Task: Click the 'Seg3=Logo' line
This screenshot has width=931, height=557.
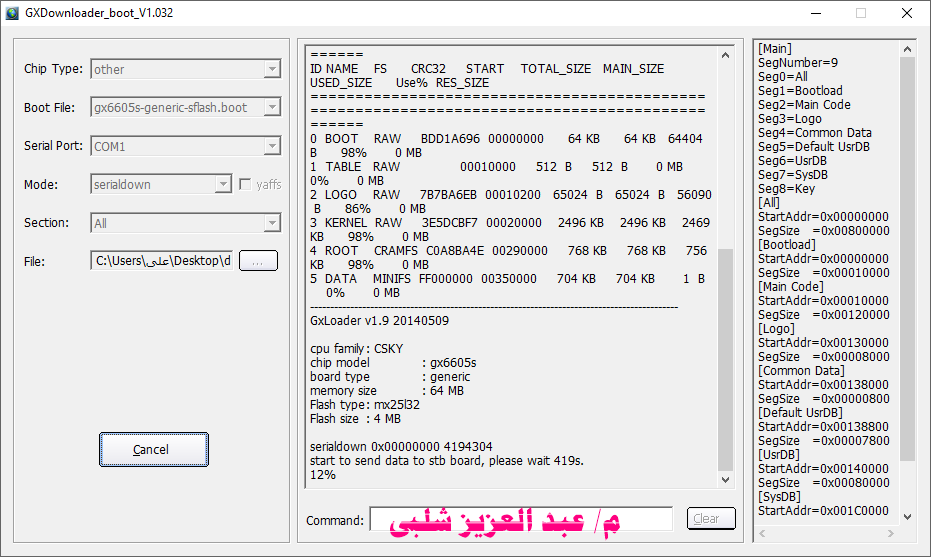Action: (x=790, y=119)
